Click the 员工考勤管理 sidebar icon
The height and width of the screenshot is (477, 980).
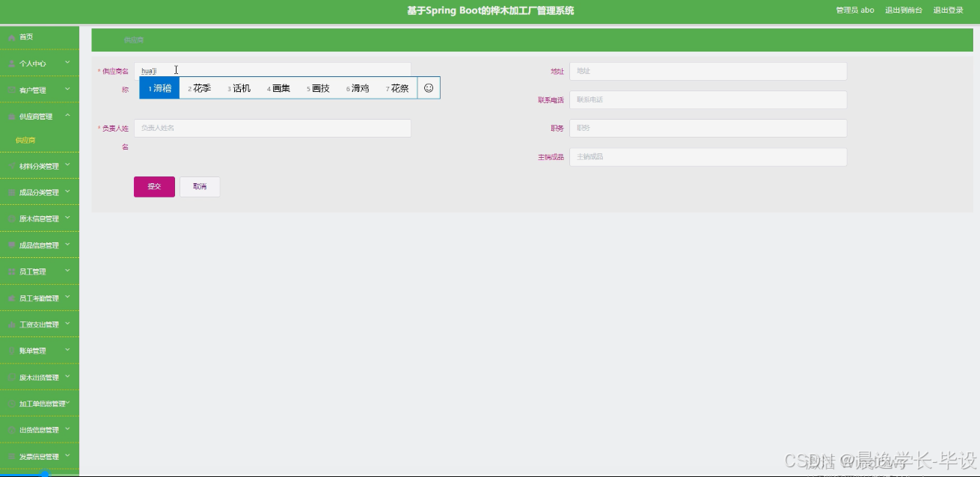(x=10, y=298)
